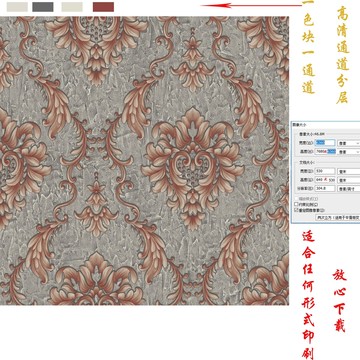Screen dimensions: 360x360
Task: Open the pixel width unit dropdown
Action: point(349,143)
